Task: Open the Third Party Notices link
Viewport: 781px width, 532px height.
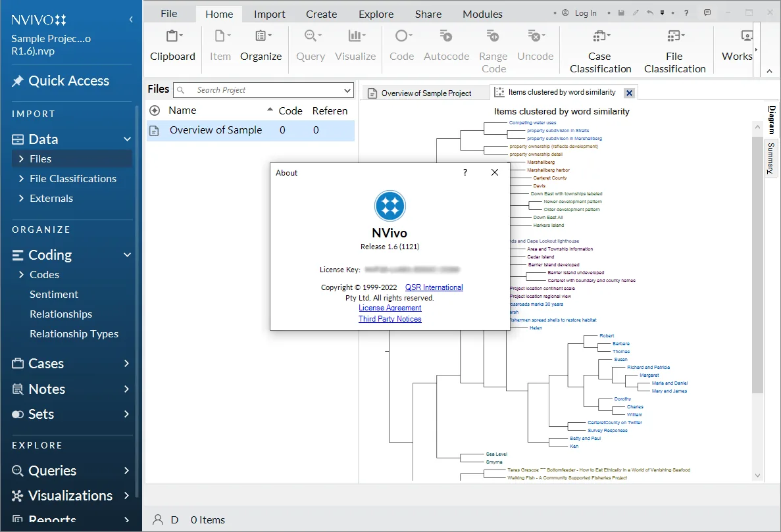Action: point(390,318)
